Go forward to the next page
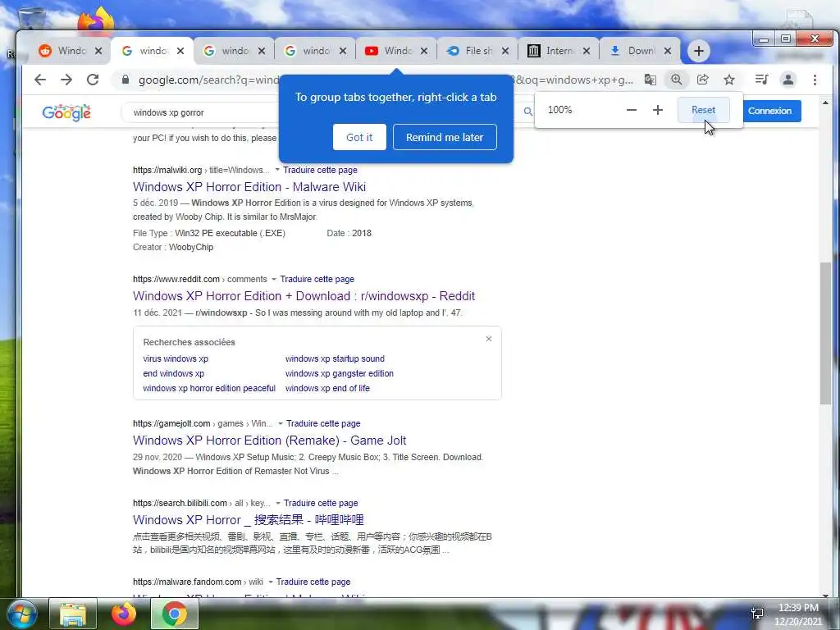The width and height of the screenshot is (840, 630). 66,80
